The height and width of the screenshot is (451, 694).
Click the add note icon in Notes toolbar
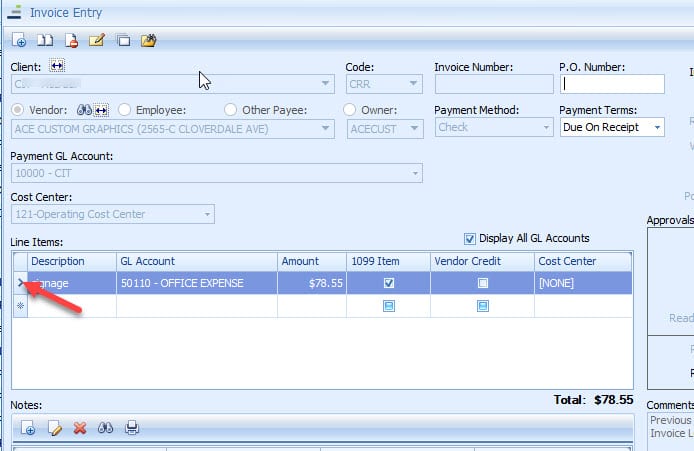click(28, 428)
